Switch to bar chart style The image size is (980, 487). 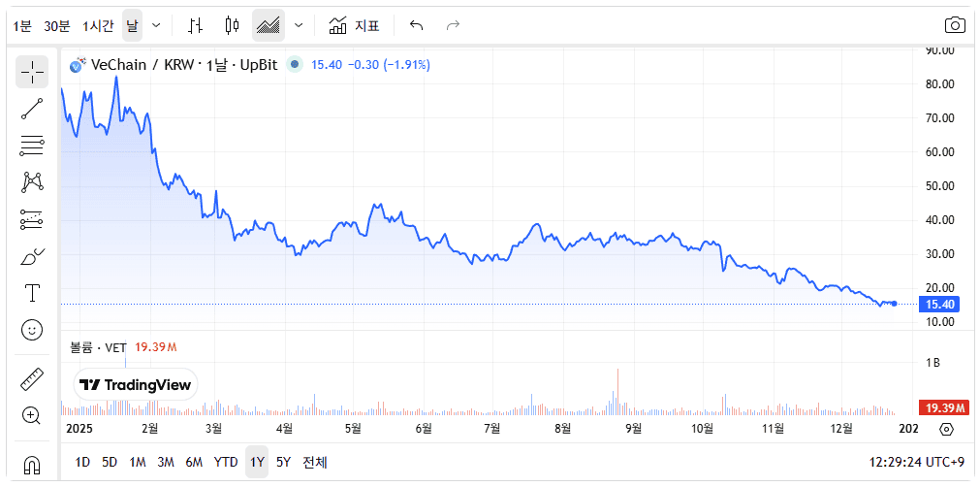pyautogui.click(x=196, y=25)
